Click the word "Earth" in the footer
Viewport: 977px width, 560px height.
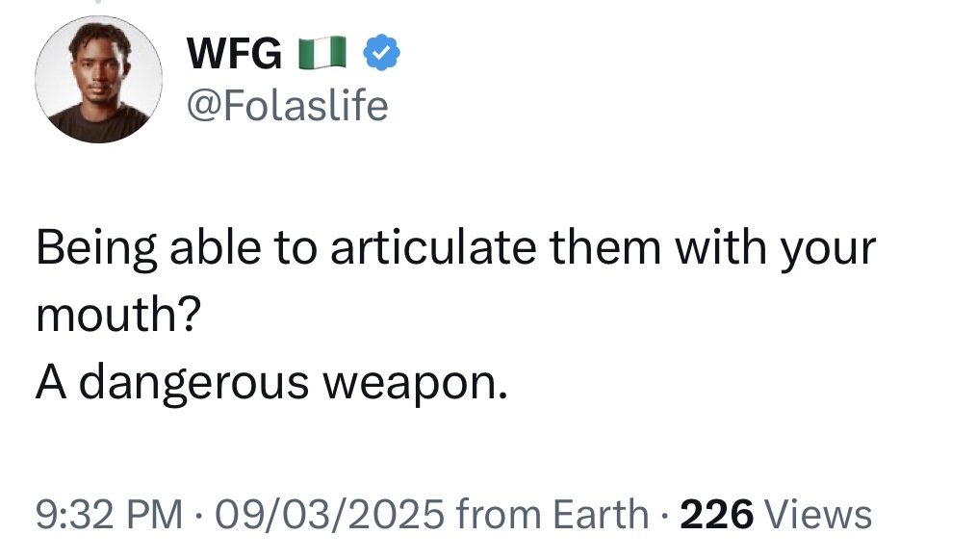tap(603, 514)
